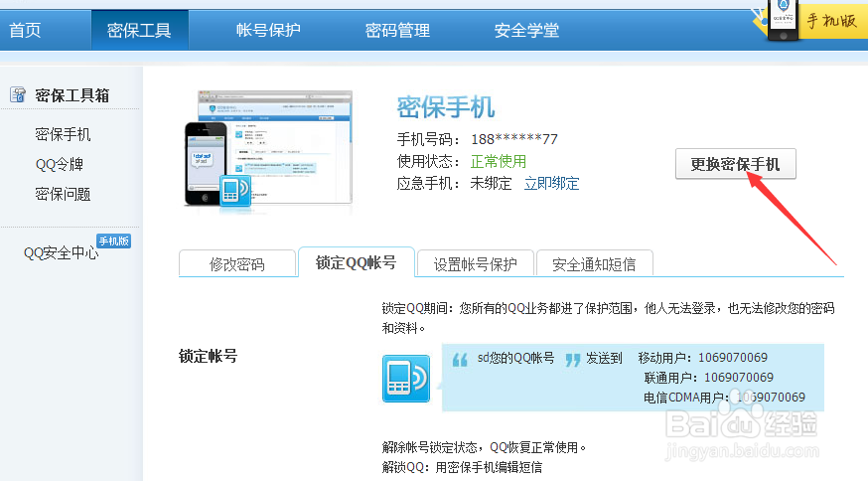Image resolution: width=868 pixels, height=481 pixels.
Task: Click the blue SMS phone icon
Action: point(406,379)
